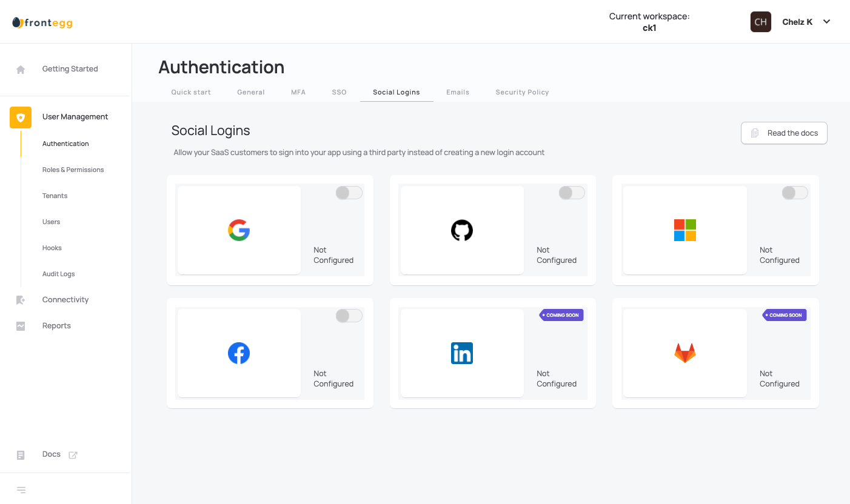The image size is (850, 504).
Task: Collapse sidebar with the hamburger icon
Action: [x=21, y=490]
